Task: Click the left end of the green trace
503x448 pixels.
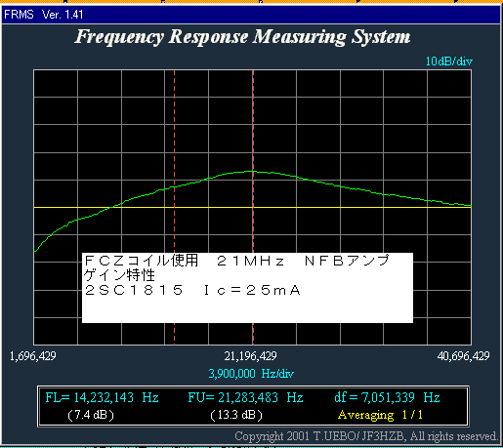Action: coord(35,251)
